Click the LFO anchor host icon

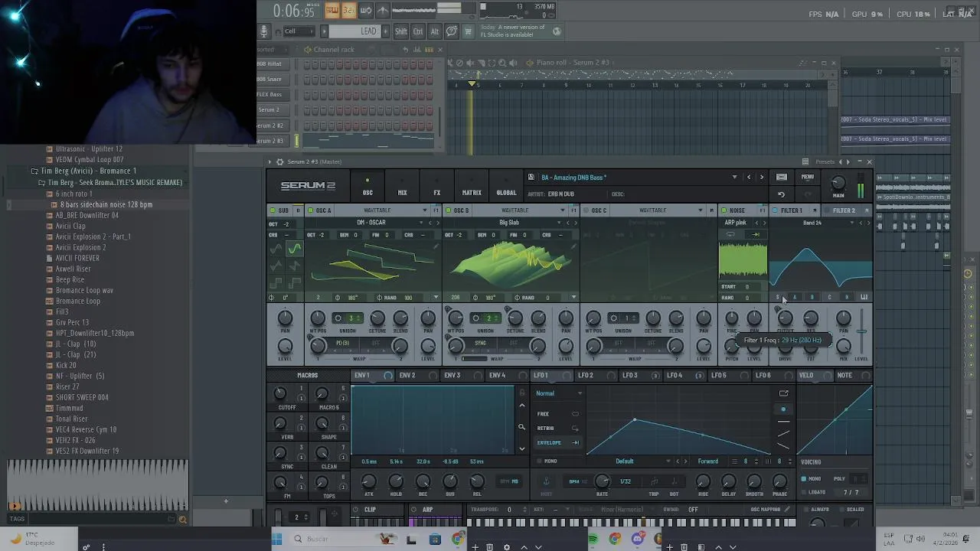pos(546,481)
